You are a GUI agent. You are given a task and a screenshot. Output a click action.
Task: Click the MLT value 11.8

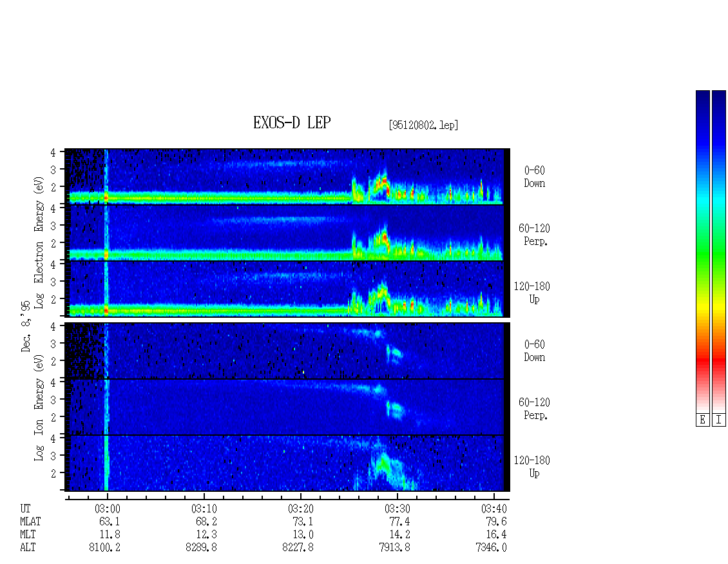coord(110,535)
